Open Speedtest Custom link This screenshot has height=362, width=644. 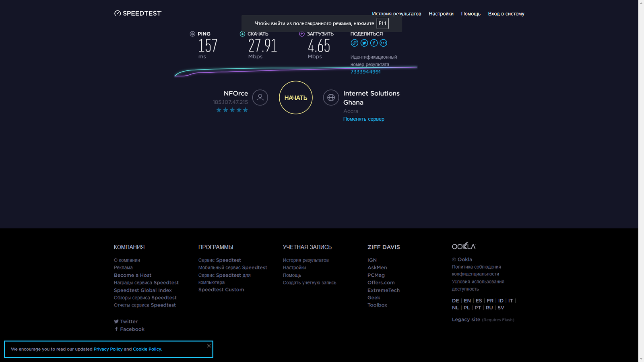click(x=221, y=290)
